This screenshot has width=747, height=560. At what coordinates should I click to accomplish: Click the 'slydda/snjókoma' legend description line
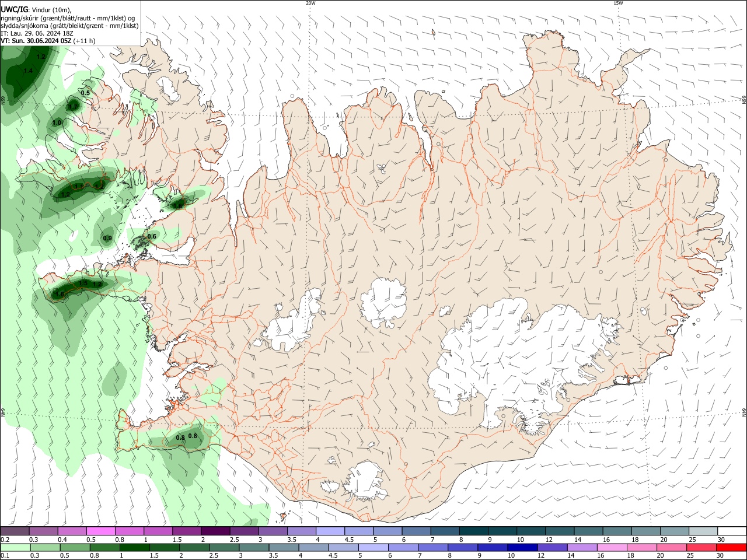tap(69, 26)
